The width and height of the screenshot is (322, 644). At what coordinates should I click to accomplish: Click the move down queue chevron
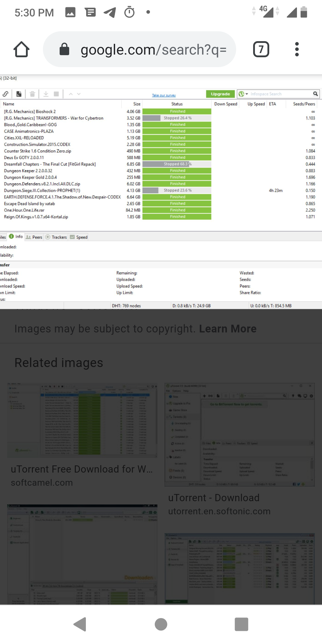click(x=79, y=94)
